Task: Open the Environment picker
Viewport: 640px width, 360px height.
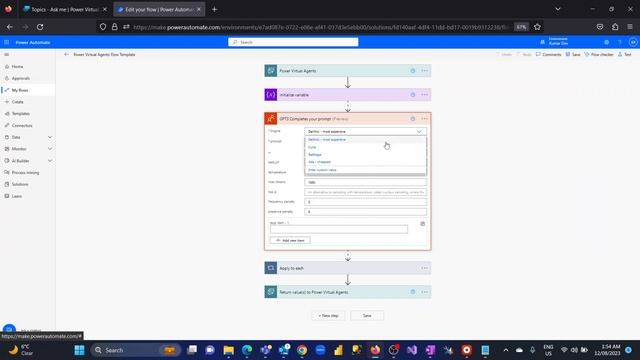Action: (x=554, y=42)
